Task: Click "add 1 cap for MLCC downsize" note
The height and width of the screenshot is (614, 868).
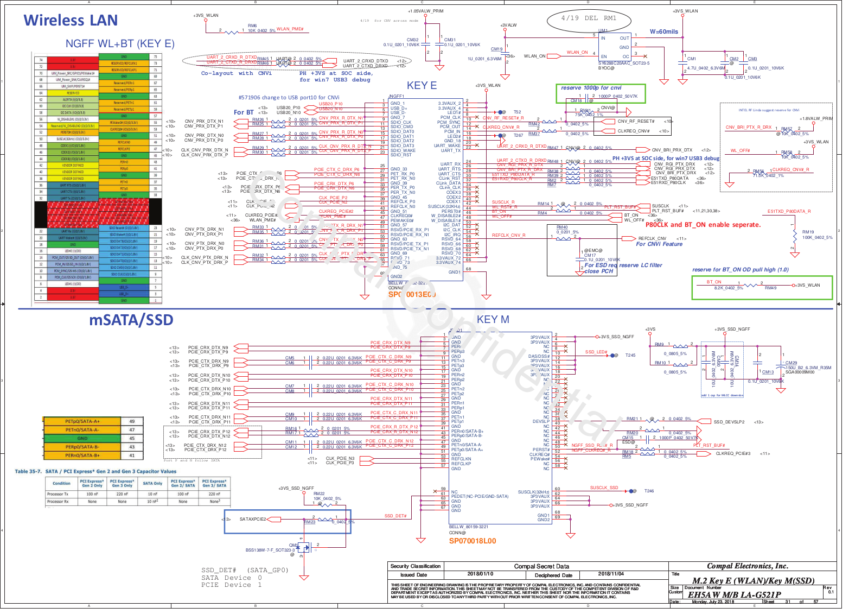Action: 722,395
